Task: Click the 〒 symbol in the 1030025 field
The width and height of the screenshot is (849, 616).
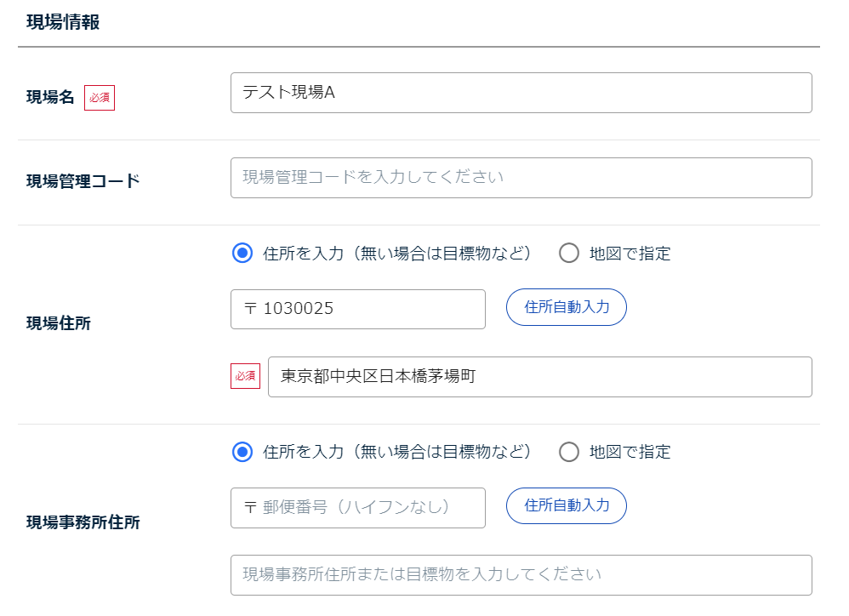Action: 250,309
